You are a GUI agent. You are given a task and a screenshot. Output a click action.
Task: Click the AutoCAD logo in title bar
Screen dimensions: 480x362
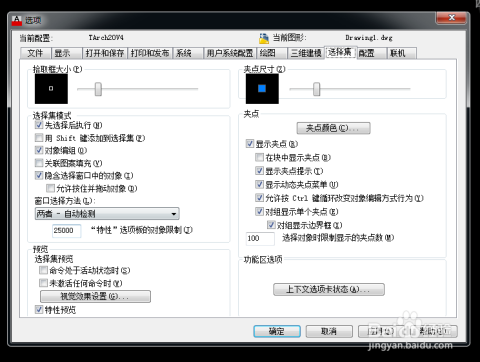pyautogui.click(x=17, y=20)
